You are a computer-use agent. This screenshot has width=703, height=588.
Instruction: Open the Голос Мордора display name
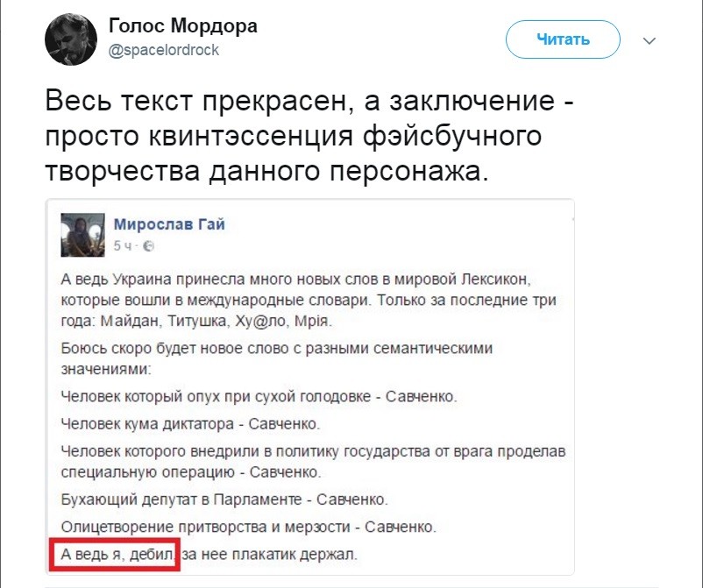[183, 25]
